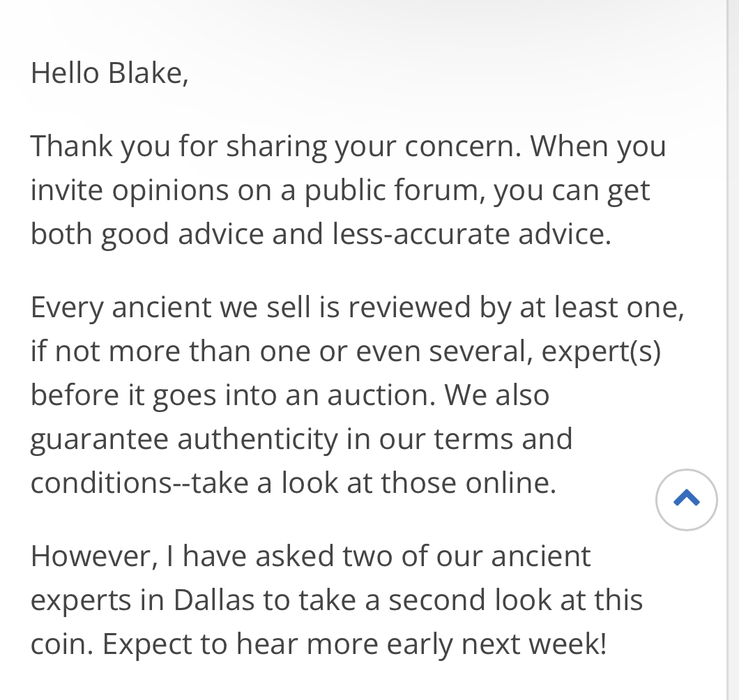Click "Expect to hear more early next week!"

pos(354,644)
